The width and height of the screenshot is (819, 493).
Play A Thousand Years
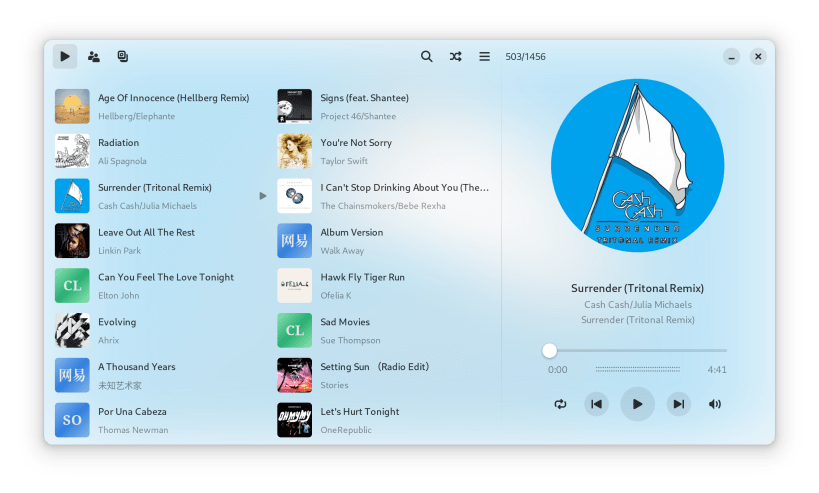click(161, 375)
